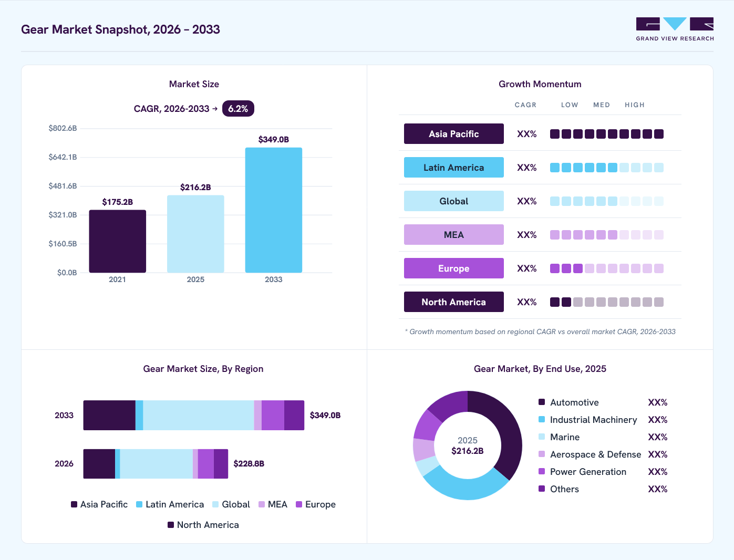Click the $481.6B axis label
Screen dimensions: 734x560
[63, 186]
